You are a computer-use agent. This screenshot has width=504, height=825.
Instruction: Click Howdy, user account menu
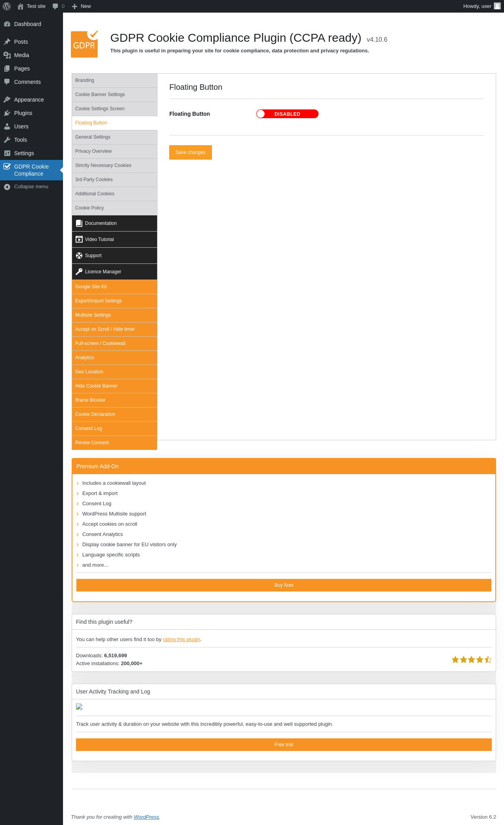482,6
